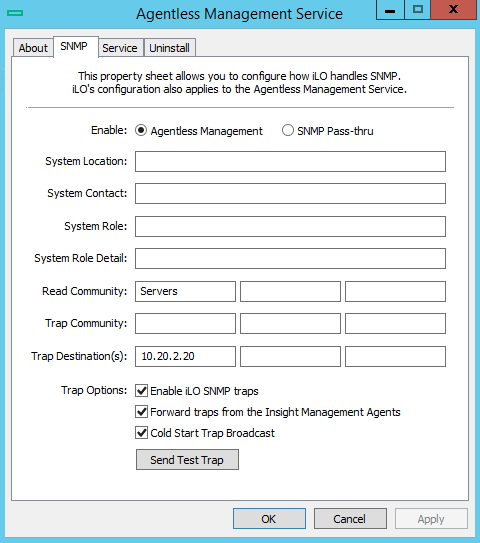Click into the System Contact field
The width and height of the screenshot is (480, 543).
pyautogui.click(x=290, y=194)
